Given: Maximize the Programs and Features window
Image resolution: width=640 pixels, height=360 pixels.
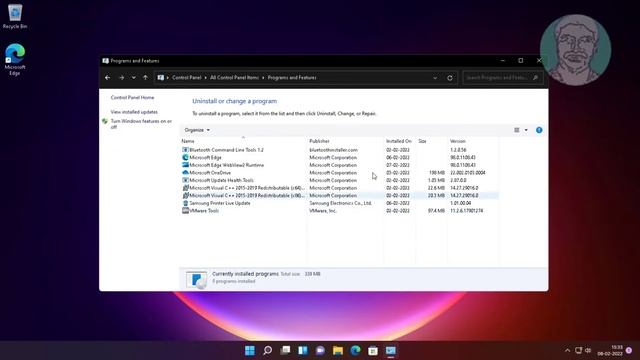Looking at the screenshot, I should pos(521,60).
